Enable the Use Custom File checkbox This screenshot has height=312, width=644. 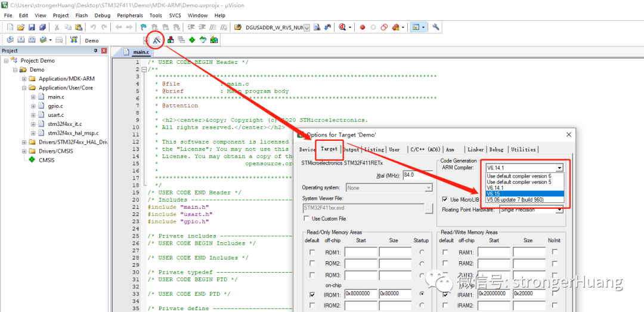306,219
